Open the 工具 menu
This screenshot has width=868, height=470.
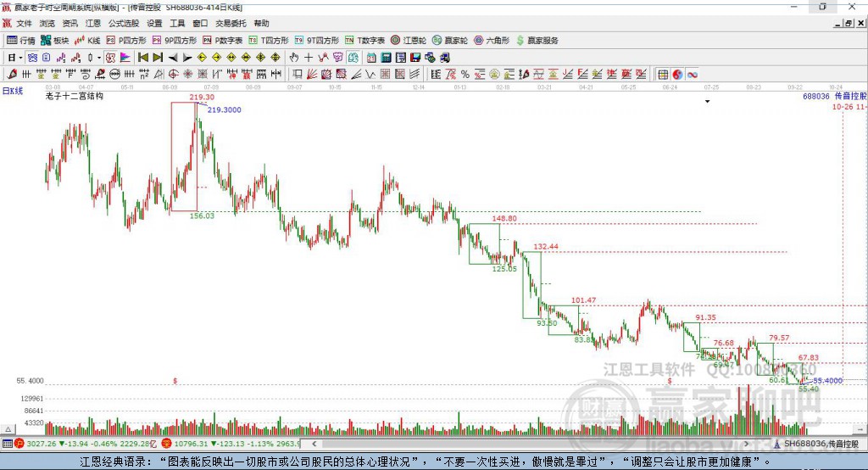(x=177, y=23)
